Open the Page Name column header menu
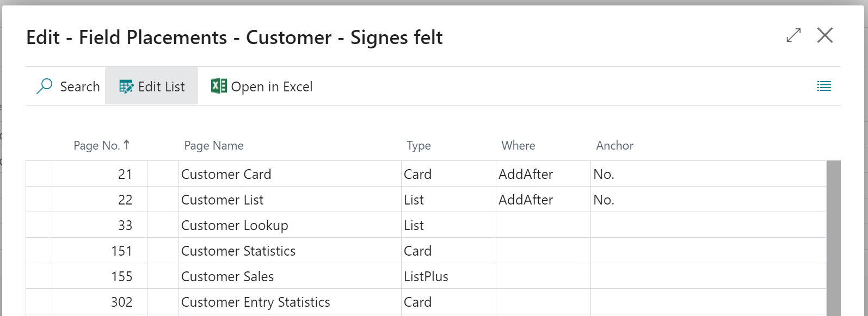This screenshot has height=316, width=868. (x=214, y=146)
